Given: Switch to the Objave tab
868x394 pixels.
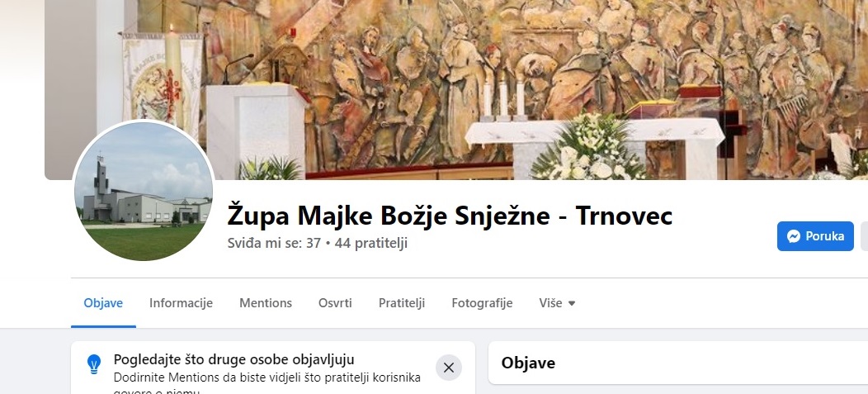Looking at the screenshot, I should pyautogui.click(x=103, y=303).
